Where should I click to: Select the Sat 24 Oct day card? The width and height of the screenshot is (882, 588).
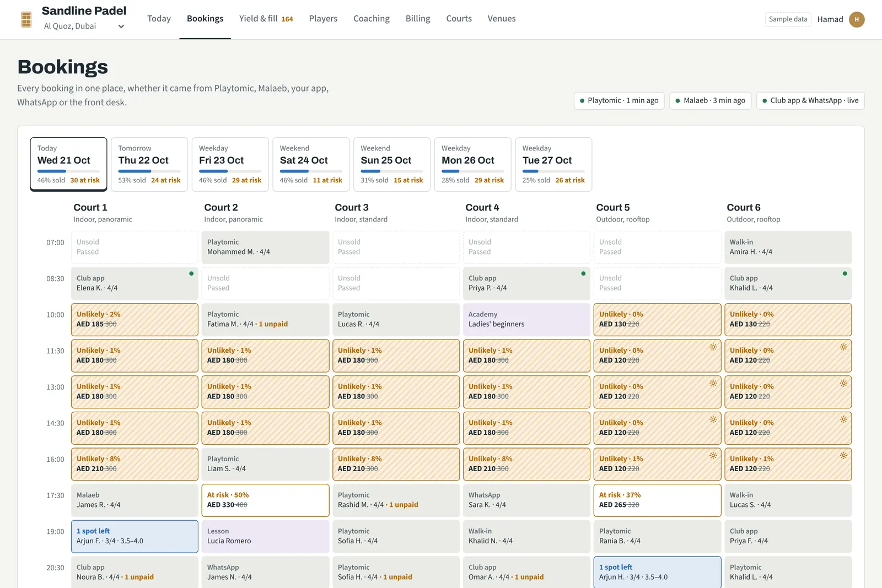click(x=311, y=164)
